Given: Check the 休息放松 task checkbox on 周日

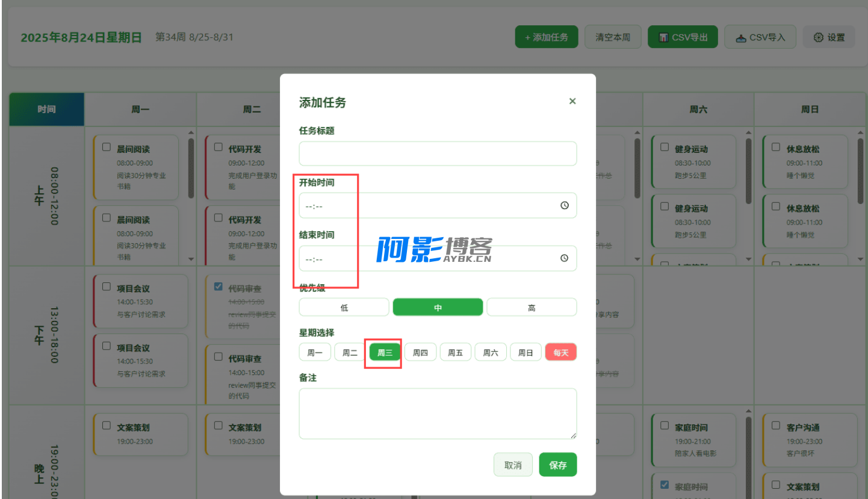Looking at the screenshot, I should (777, 147).
